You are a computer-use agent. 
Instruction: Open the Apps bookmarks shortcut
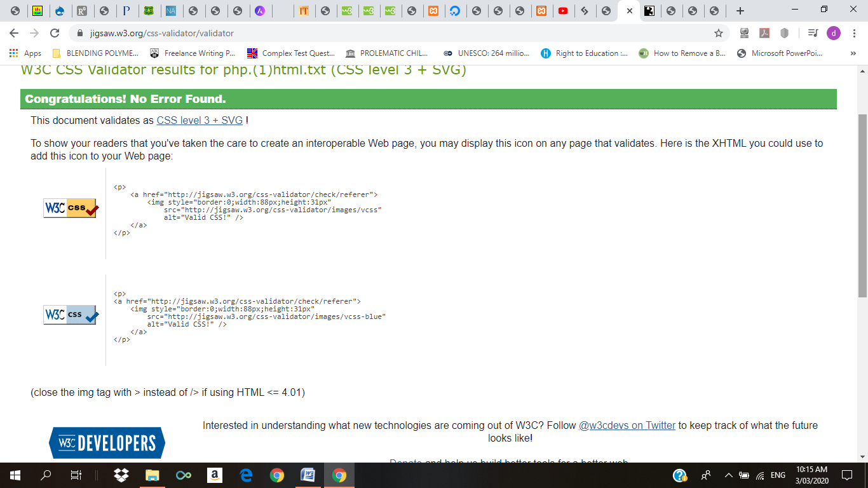coord(25,53)
